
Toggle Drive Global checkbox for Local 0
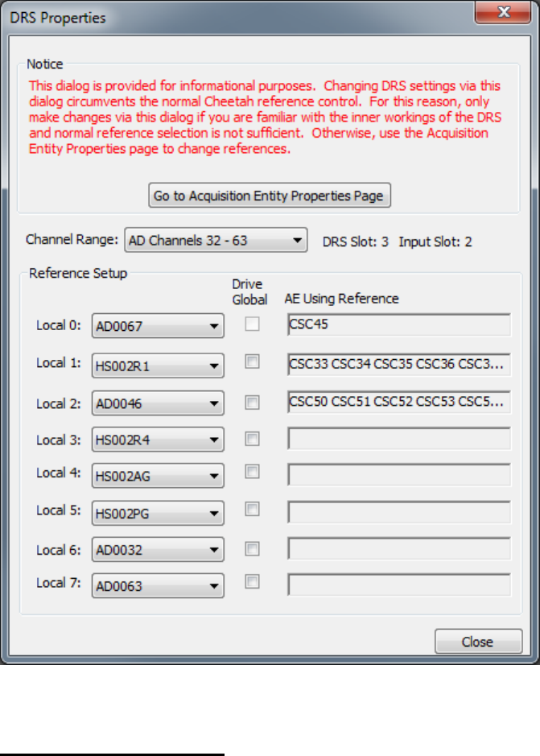tap(252, 324)
